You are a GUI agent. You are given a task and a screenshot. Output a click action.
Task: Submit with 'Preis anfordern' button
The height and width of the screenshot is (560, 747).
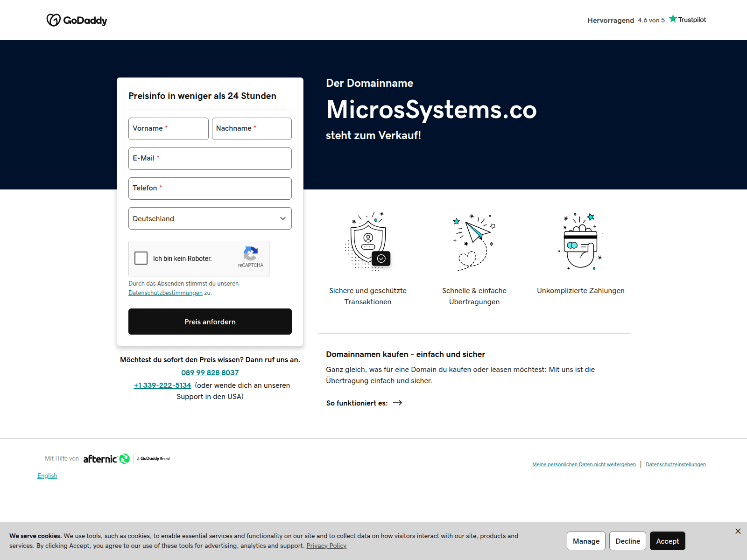[x=210, y=322]
